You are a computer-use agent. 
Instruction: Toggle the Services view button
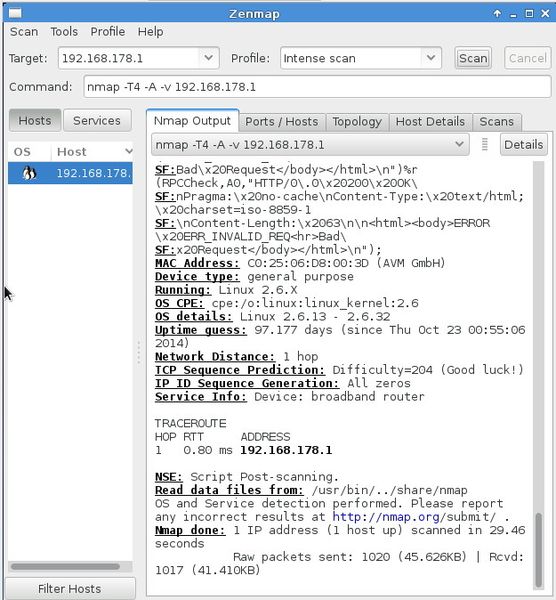(x=97, y=121)
